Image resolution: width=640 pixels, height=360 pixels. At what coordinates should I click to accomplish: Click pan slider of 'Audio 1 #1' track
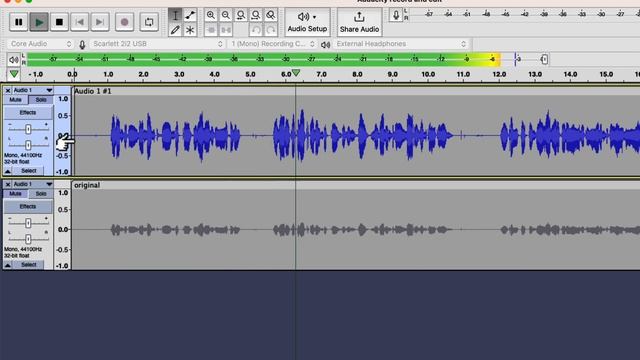tap(28, 145)
